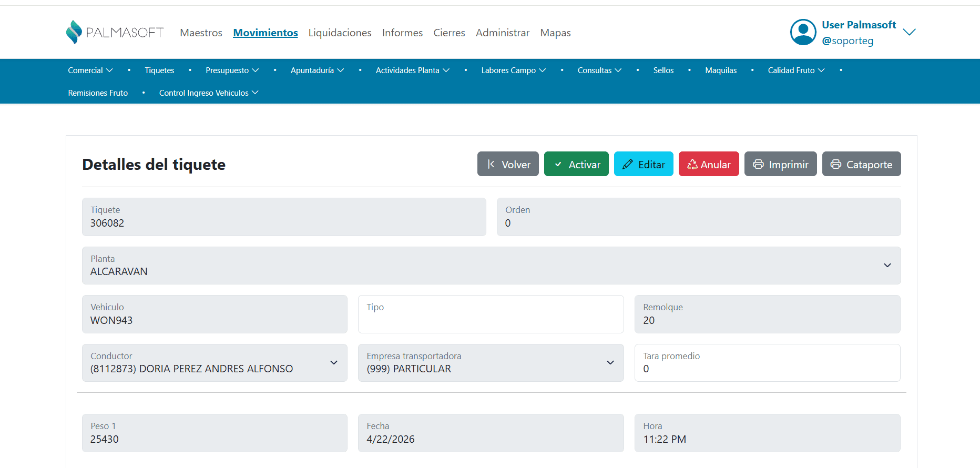Image resolution: width=980 pixels, height=468 pixels.
Task: Open the Conductor dropdown
Action: coord(333,363)
